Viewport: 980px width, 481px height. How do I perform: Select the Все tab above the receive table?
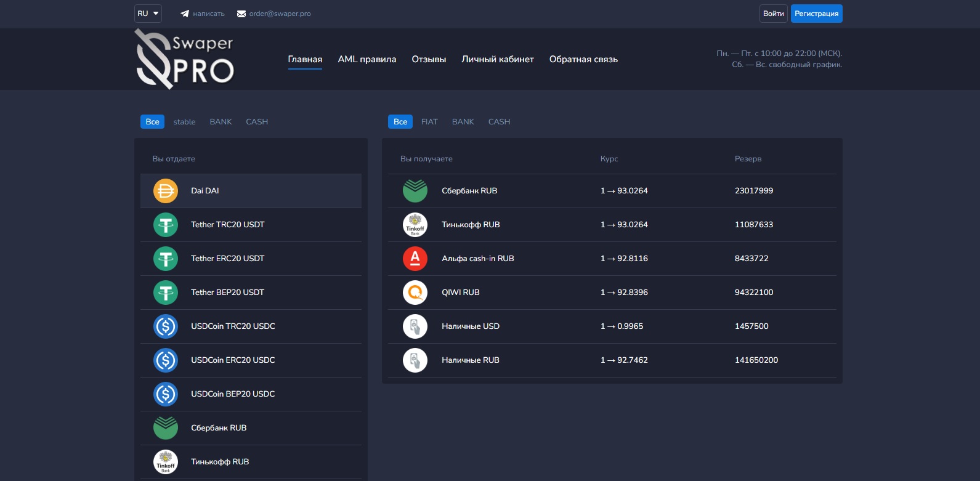click(x=400, y=122)
